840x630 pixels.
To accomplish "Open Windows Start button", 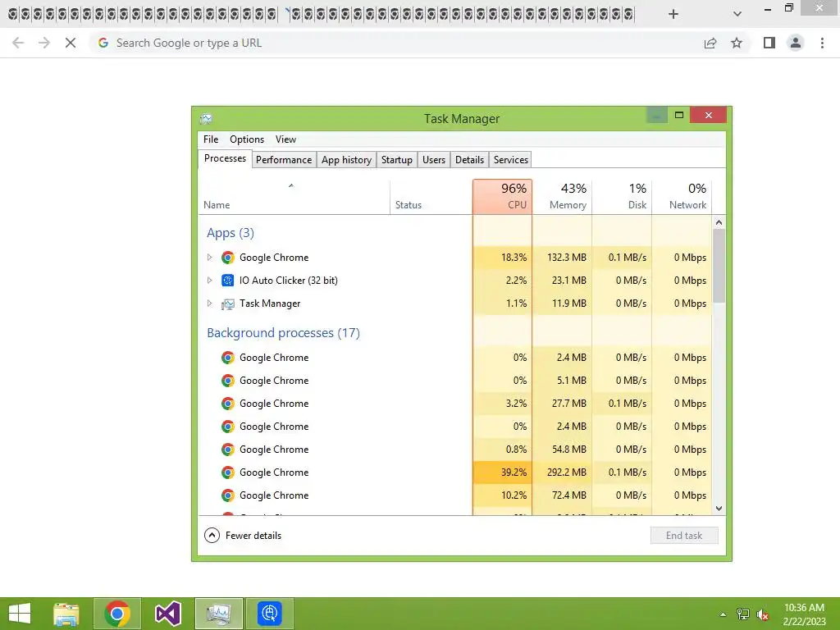I will click(x=20, y=614).
